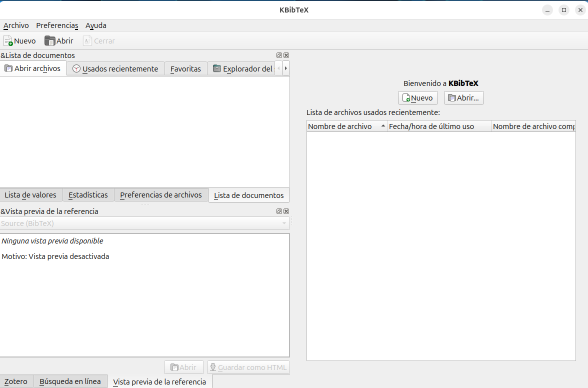Sort by Nombre de archivo completo column
The width and height of the screenshot is (588, 388).
coord(533,126)
